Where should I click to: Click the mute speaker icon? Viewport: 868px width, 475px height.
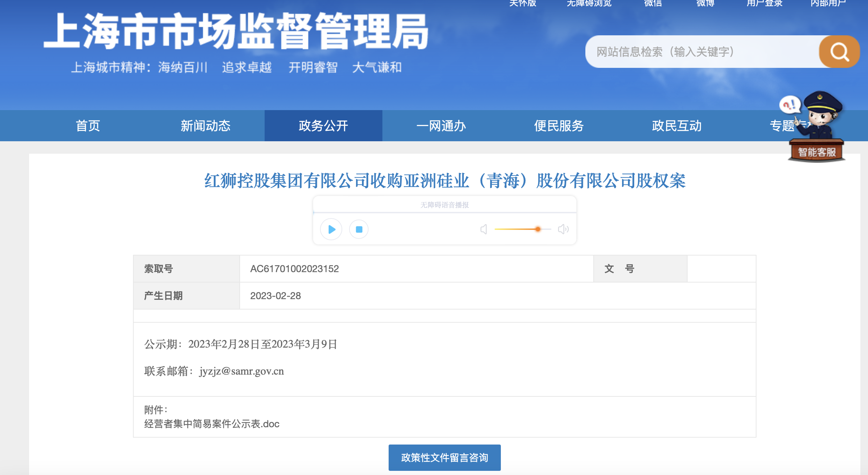tap(484, 229)
